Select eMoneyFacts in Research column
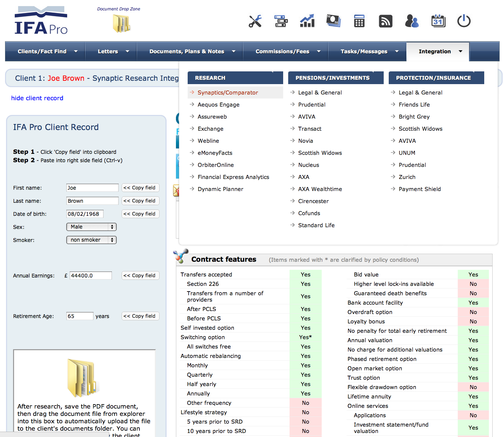The width and height of the screenshot is (504, 437). (x=215, y=153)
